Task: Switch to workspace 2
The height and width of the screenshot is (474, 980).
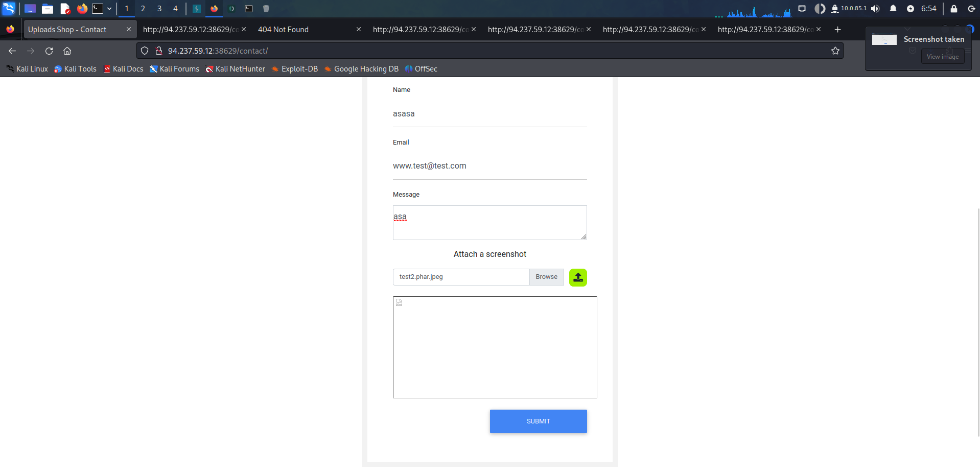Action: tap(143, 9)
